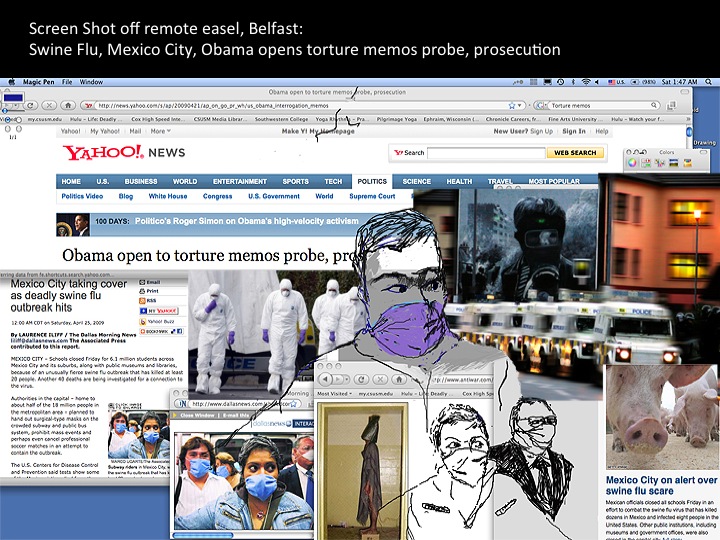Select the ENTERTAINMENT news tab
This screenshot has width=720, height=540.
(240, 181)
